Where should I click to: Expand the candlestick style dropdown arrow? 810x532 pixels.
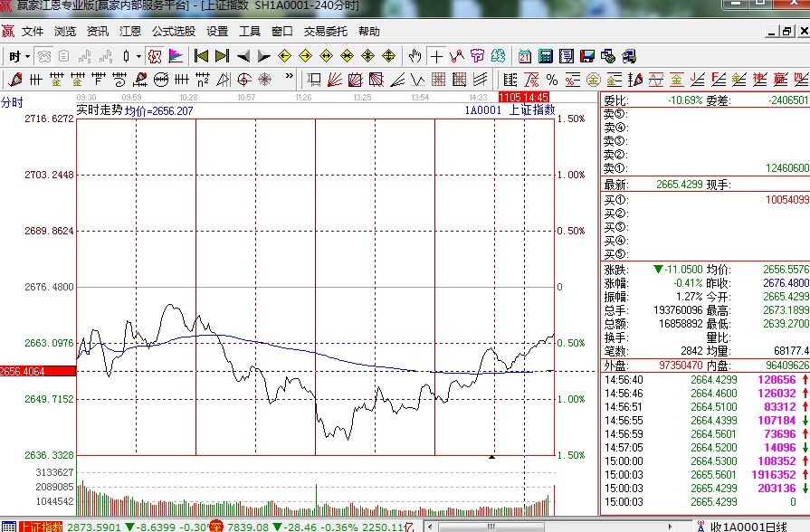[x=138, y=56]
